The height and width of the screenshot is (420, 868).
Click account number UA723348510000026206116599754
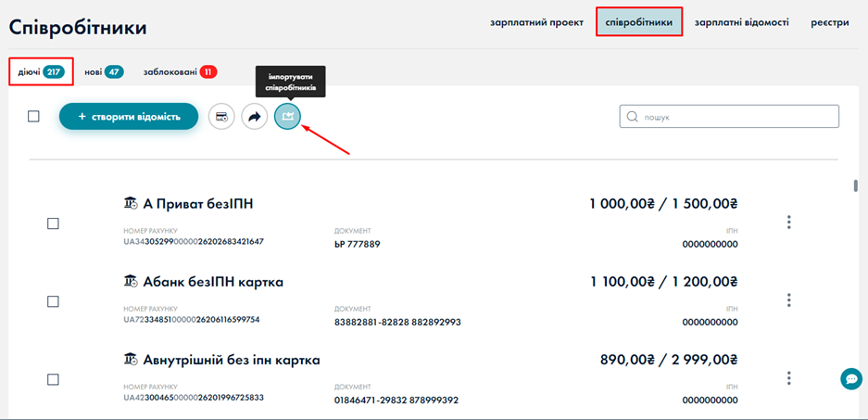(192, 319)
